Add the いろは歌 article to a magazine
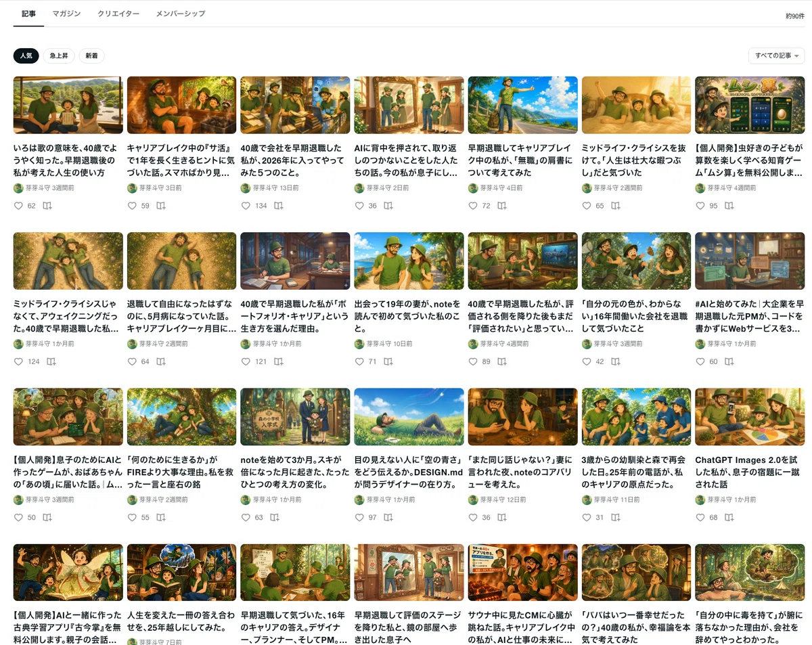The width and height of the screenshot is (812, 645). 47,206
